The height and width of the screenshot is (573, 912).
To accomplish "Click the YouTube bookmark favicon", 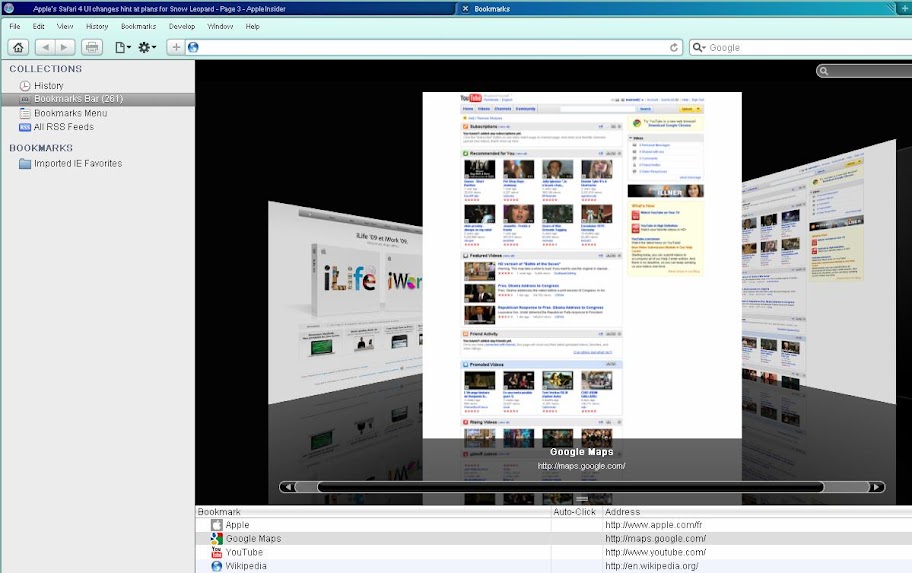I will (216, 552).
